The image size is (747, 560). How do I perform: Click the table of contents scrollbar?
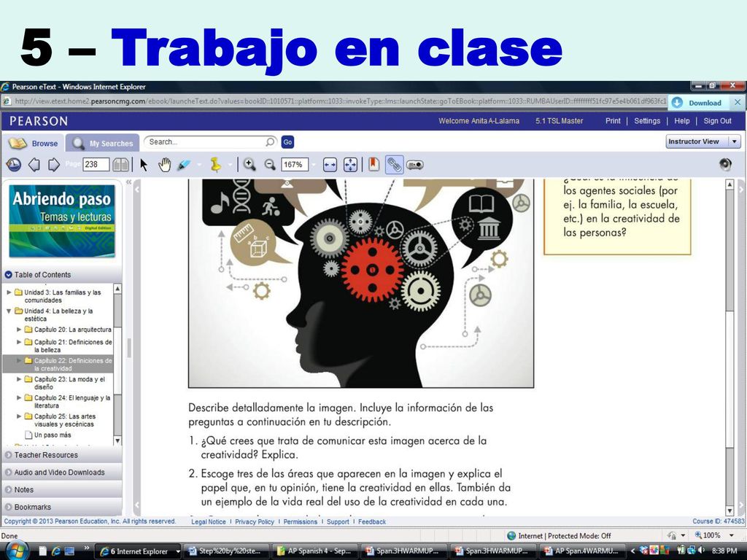point(117,365)
